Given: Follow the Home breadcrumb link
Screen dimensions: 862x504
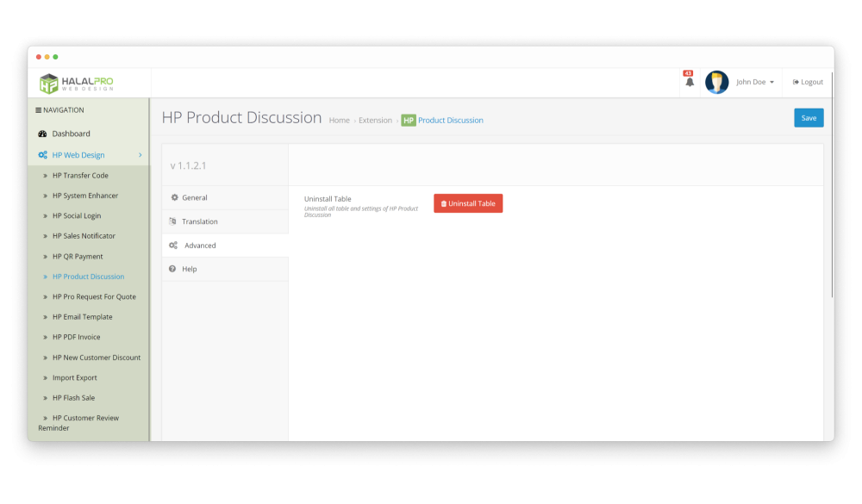Looking at the screenshot, I should pyautogui.click(x=339, y=121).
